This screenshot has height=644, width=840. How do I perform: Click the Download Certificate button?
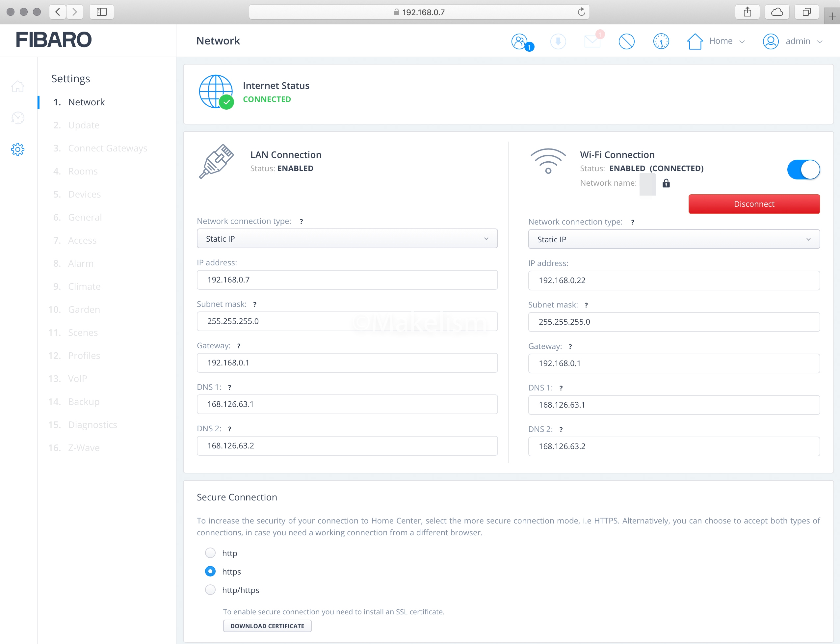coord(267,626)
